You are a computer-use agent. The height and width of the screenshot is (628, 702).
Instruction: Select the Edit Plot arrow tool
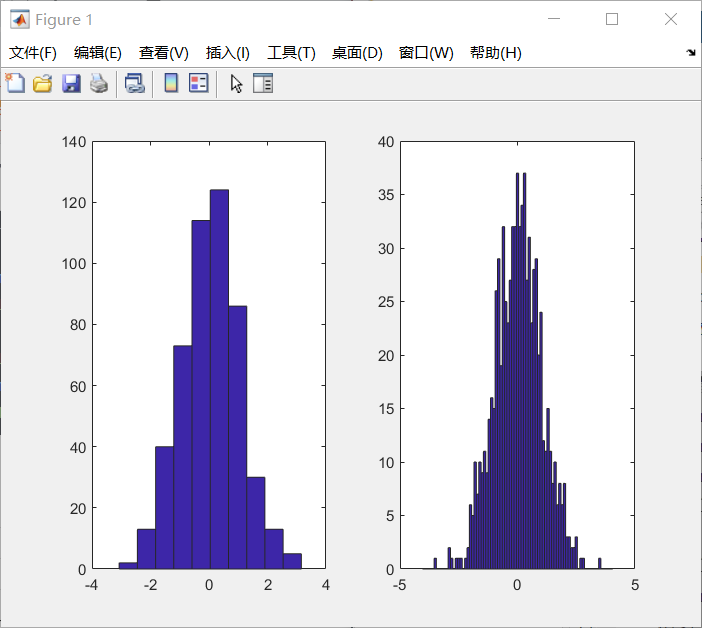coord(236,84)
